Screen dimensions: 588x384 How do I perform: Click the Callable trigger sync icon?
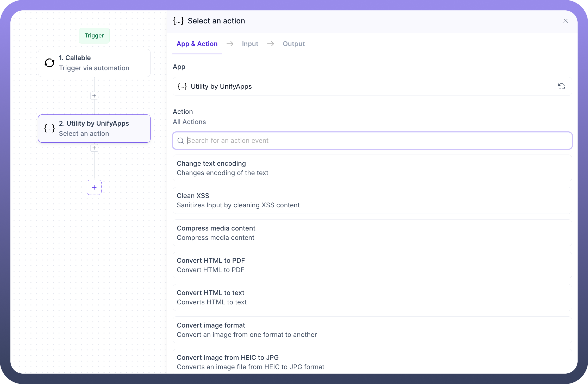(49, 63)
